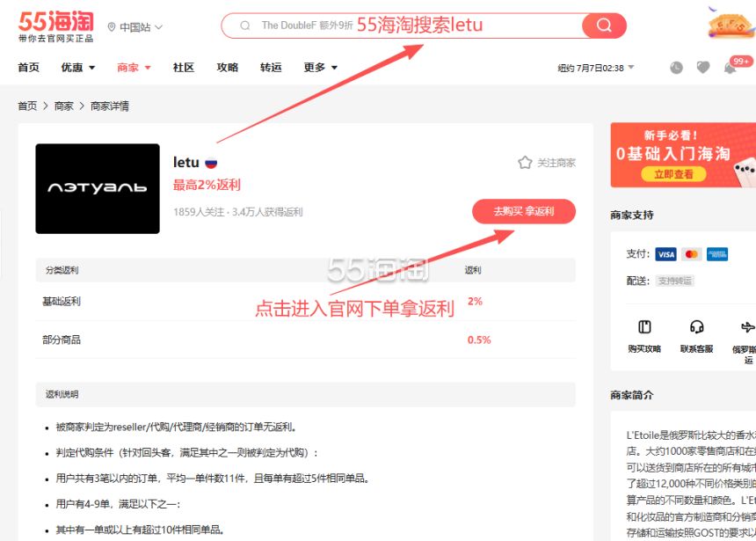Expand the 优惠 dropdown menu
This screenshot has height=541, width=756.
(77, 68)
